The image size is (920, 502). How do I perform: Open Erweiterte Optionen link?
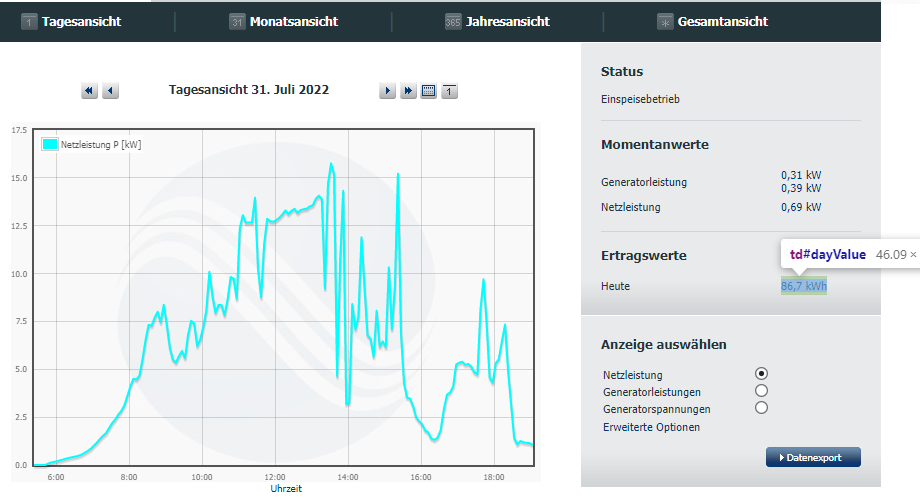tap(651, 427)
